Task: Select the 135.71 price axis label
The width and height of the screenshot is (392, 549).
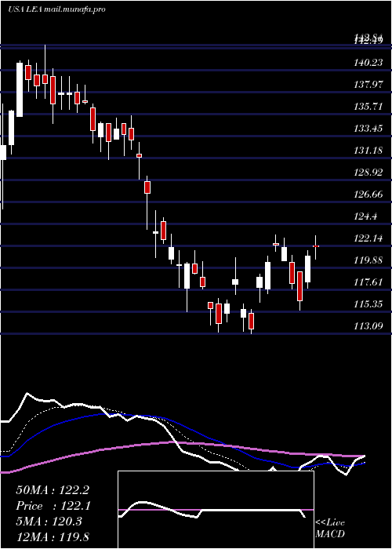Action: [368, 107]
